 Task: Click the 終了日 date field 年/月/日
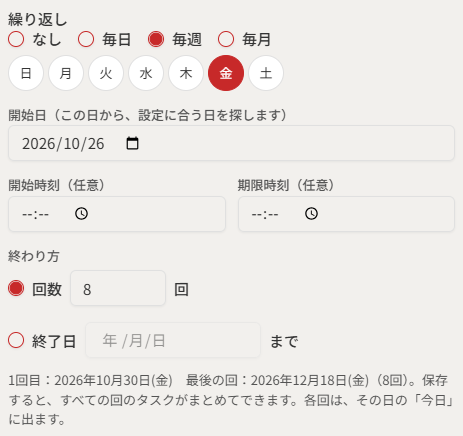(x=173, y=340)
